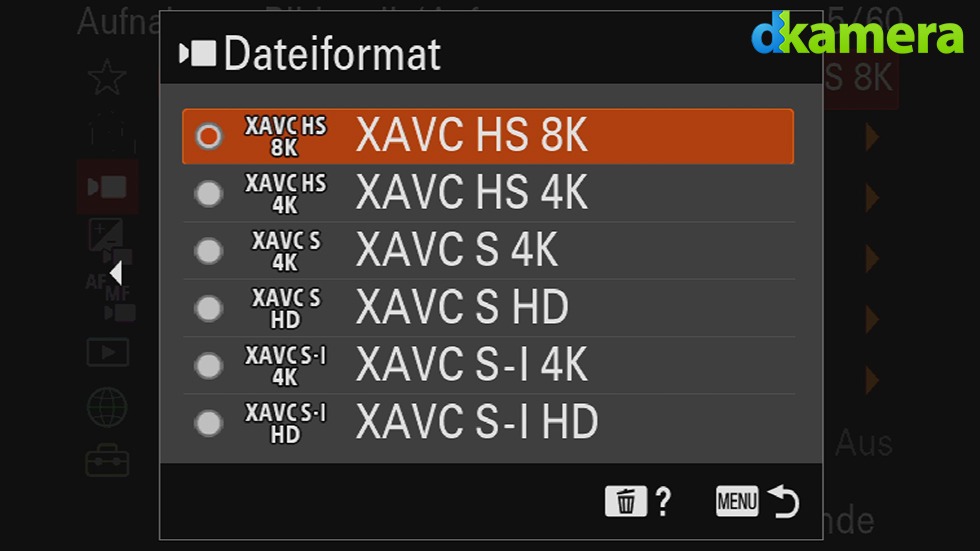Select the XAVC HS 8K radio button

point(209,136)
